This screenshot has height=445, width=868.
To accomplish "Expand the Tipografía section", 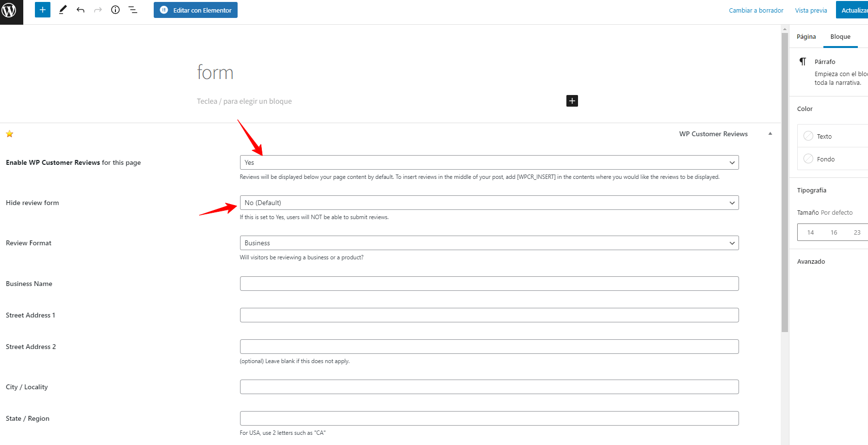I will coord(812,190).
